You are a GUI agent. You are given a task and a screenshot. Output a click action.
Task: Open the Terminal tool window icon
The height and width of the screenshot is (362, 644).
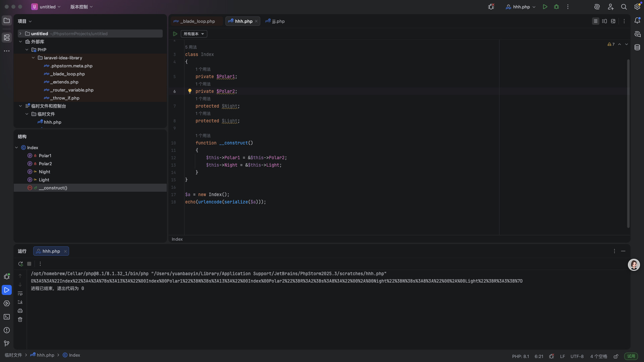coord(7,317)
